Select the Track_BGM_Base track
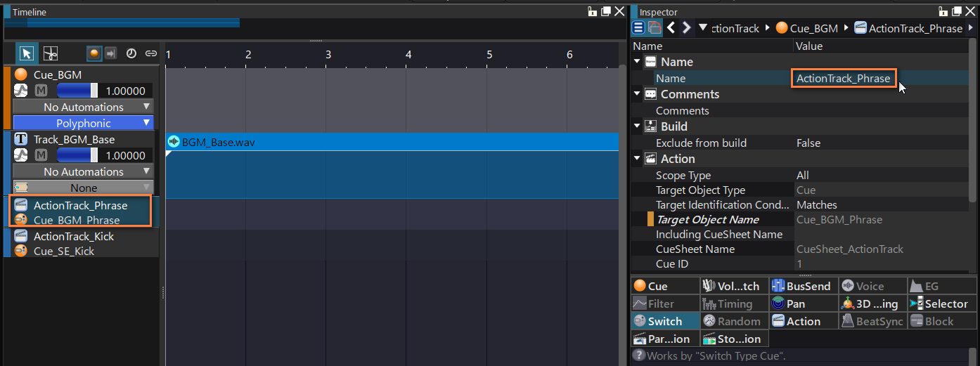 click(74, 139)
